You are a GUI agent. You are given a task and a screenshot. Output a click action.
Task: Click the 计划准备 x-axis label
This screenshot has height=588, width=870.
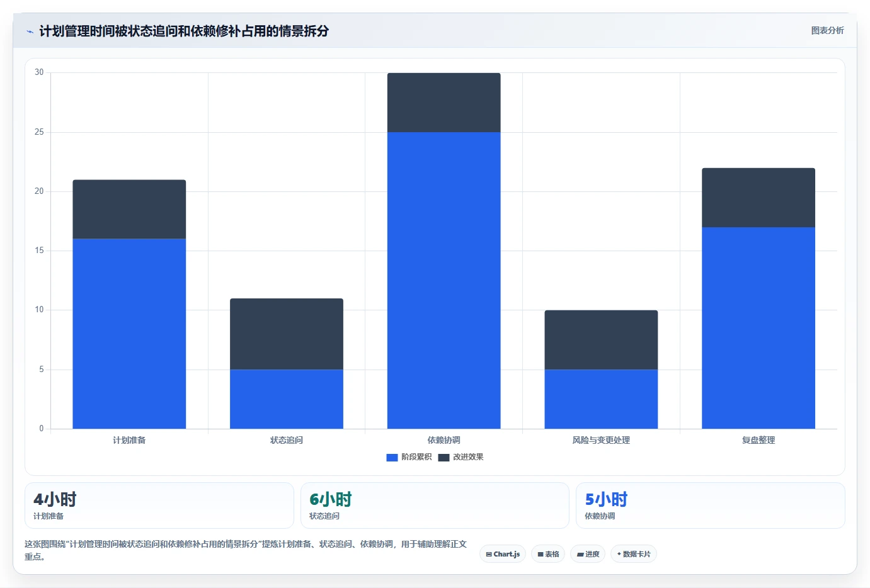coord(129,440)
